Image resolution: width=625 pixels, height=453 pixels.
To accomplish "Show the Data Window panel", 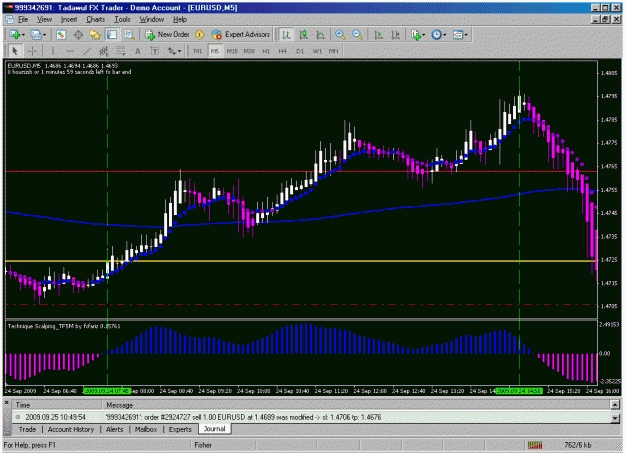I will pyautogui.click(x=78, y=35).
